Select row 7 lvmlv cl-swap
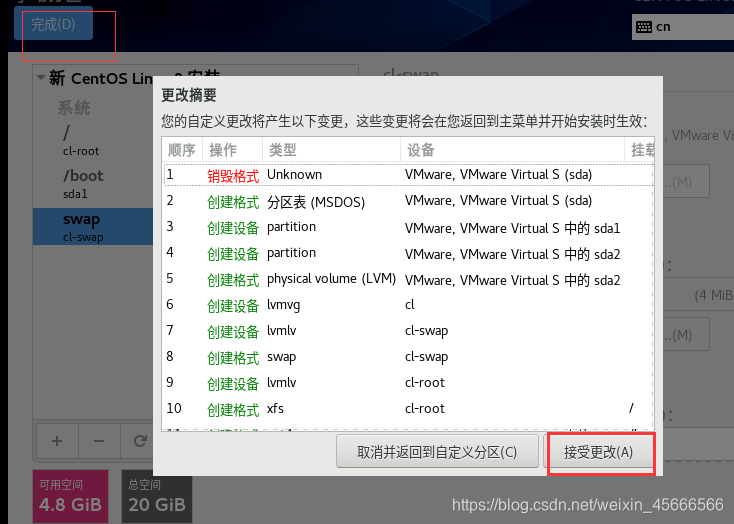The width and height of the screenshot is (734, 524). (408, 332)
